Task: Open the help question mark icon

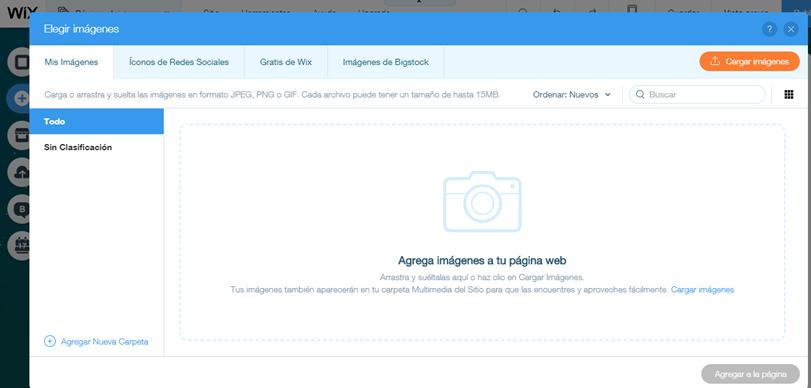Action: tap(769, 29)
